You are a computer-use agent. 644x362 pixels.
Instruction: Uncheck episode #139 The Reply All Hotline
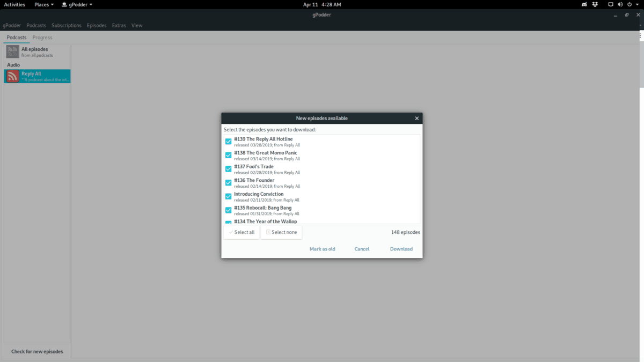[229, 142]
